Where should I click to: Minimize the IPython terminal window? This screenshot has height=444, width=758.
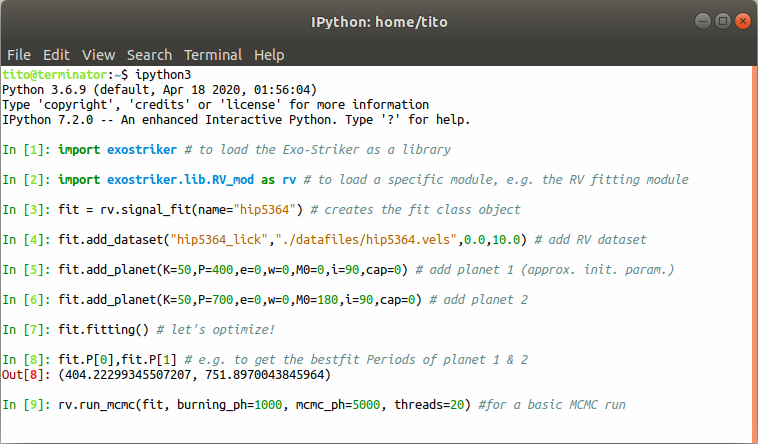click(702, 21)
